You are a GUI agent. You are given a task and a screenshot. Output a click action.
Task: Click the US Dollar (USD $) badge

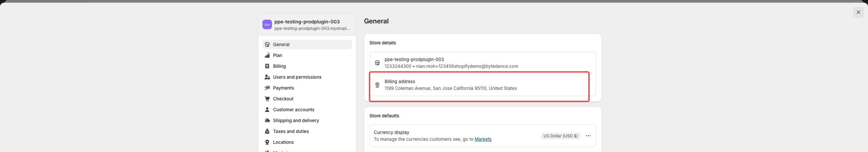coord(560,136)
